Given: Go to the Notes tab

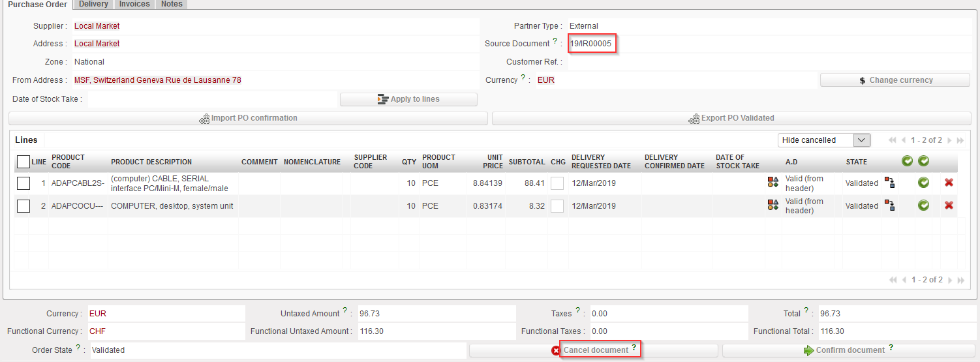Looking at the screenshot, I should tap(172, 4).
